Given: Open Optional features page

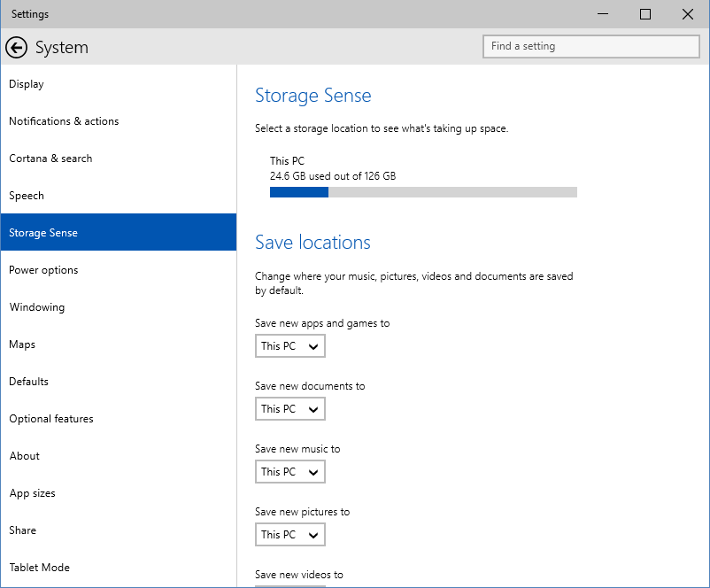Looking at the screenshot, I should pos(51,419).
